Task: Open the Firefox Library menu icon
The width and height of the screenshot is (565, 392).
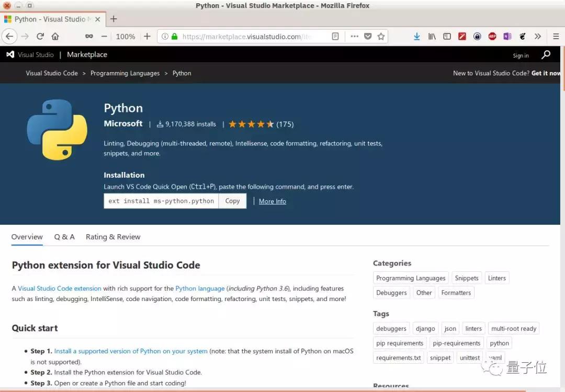Action: (x=432, y=36)
